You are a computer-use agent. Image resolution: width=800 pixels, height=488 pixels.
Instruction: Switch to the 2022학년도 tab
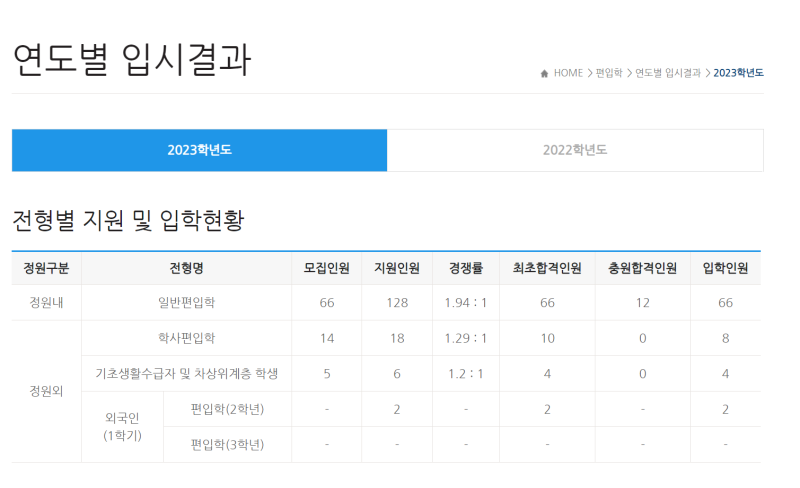coord(575,150)
